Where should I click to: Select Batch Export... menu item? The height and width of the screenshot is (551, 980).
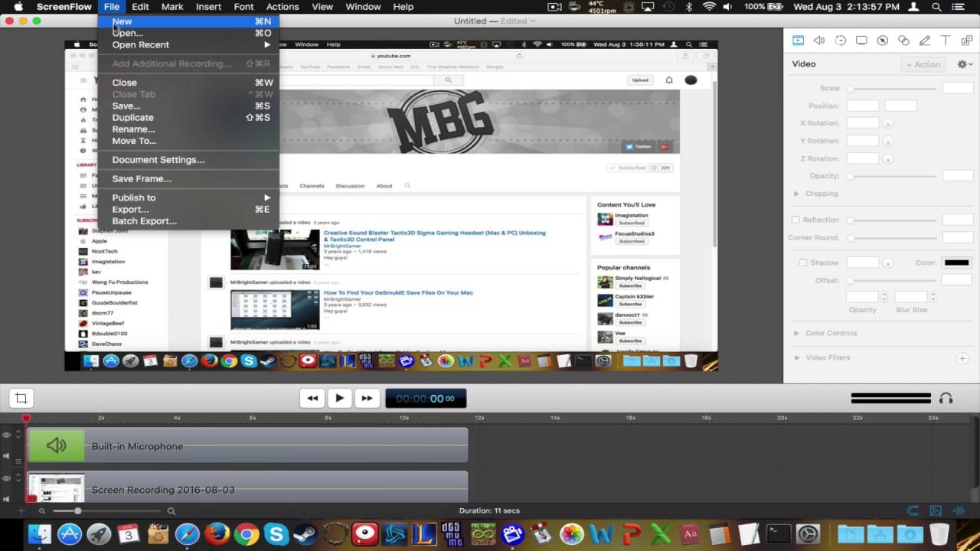[x=188, y=221]
